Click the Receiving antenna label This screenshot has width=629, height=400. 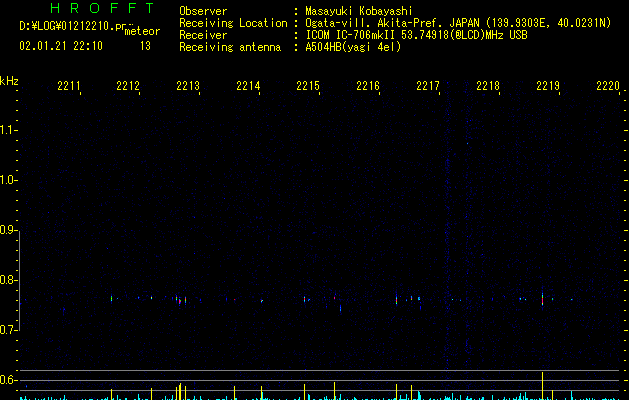[x=230, y=47]
